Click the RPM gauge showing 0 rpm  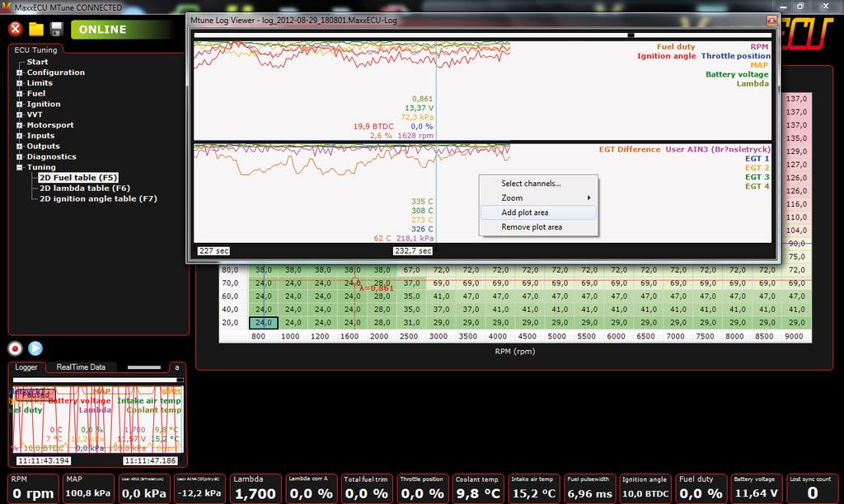pos(34,488)
